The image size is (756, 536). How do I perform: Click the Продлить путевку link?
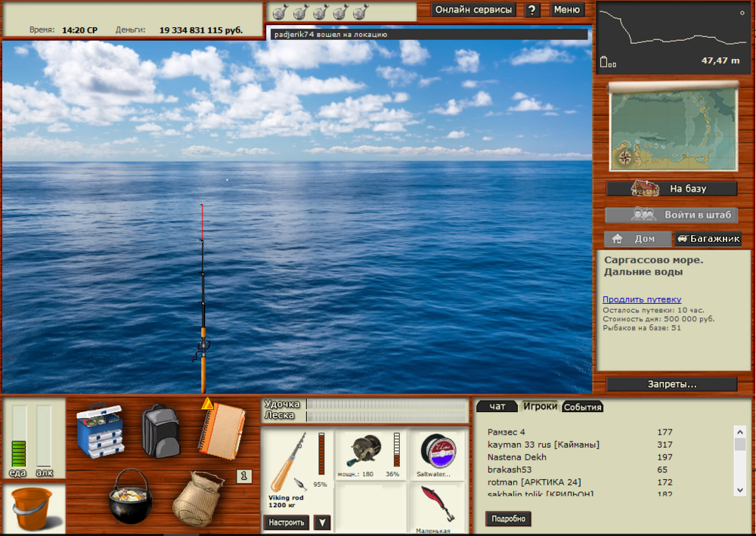[x=640, y=299]
